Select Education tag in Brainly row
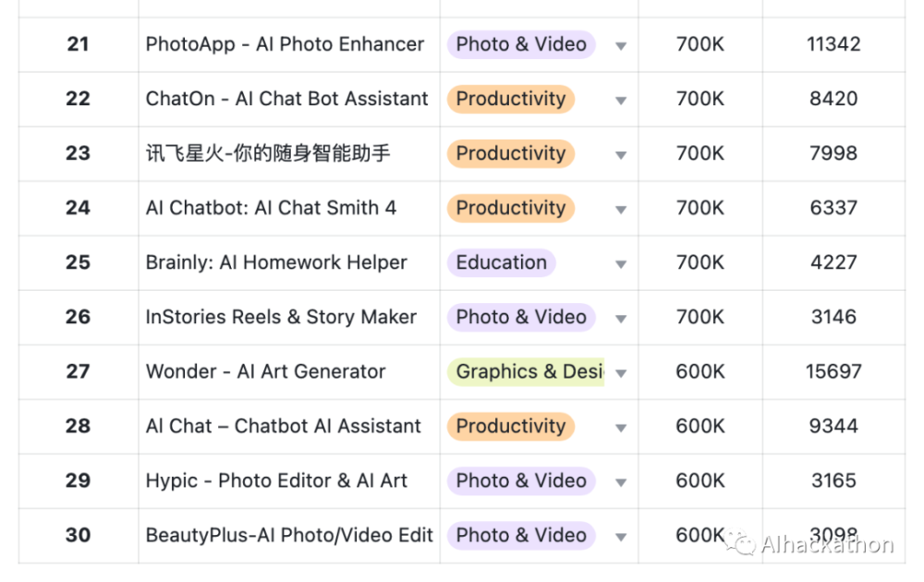The width and height of the screenshot is (924, 582). pyautogui.click(x=502, y=262)
